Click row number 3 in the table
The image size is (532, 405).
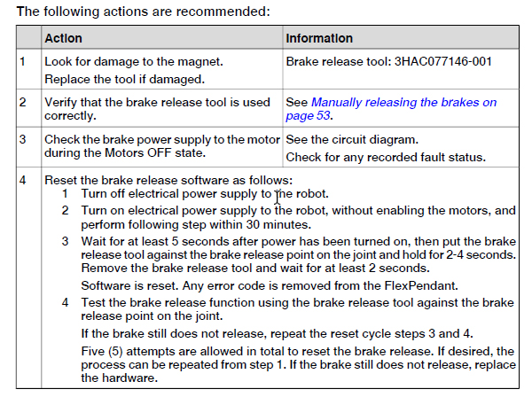coord(24,139)
